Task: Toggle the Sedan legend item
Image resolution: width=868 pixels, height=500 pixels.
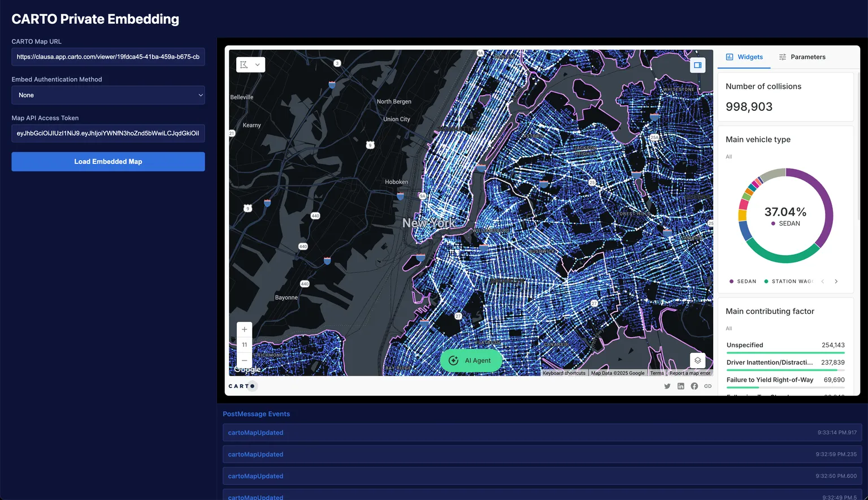Action: click(x=743, y=281)
